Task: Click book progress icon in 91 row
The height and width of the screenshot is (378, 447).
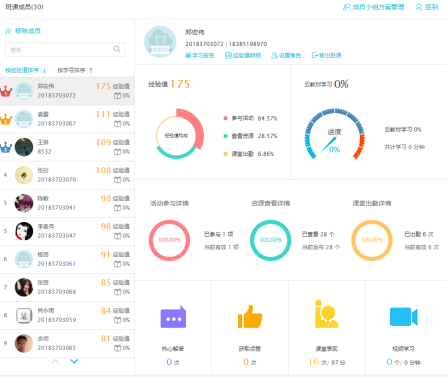Action: click(x=117, y=264)
